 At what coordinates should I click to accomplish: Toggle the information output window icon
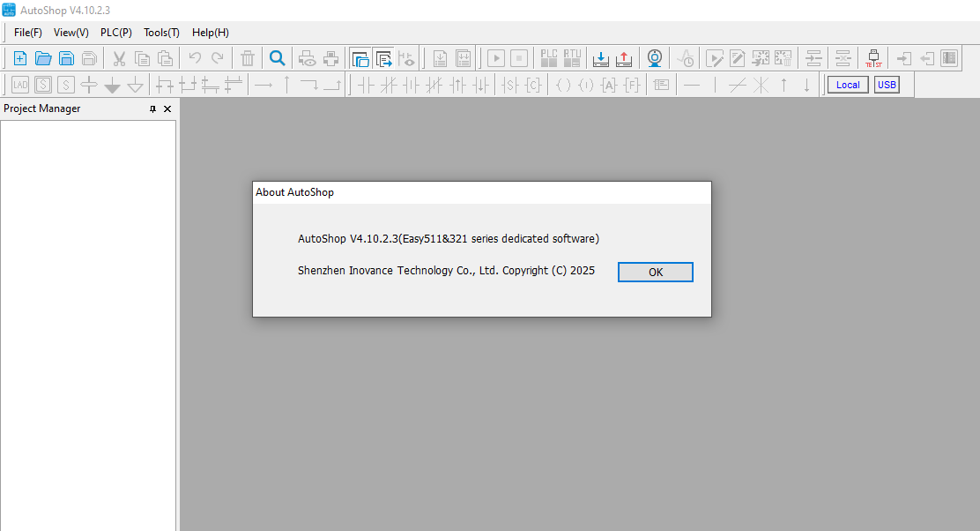[383, 59]
